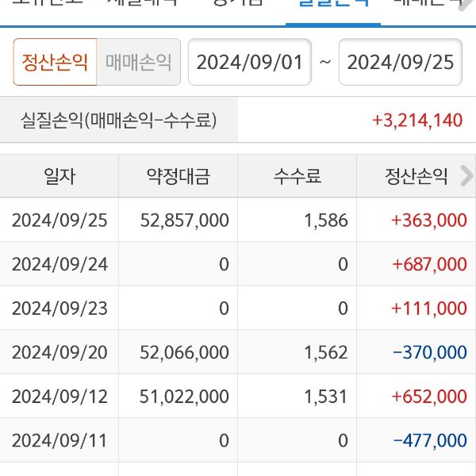Image resolution: width=476 pixels, height=476 pixels.
Task: Select the 2024/09/12 row date
Action: pos(59,396)
